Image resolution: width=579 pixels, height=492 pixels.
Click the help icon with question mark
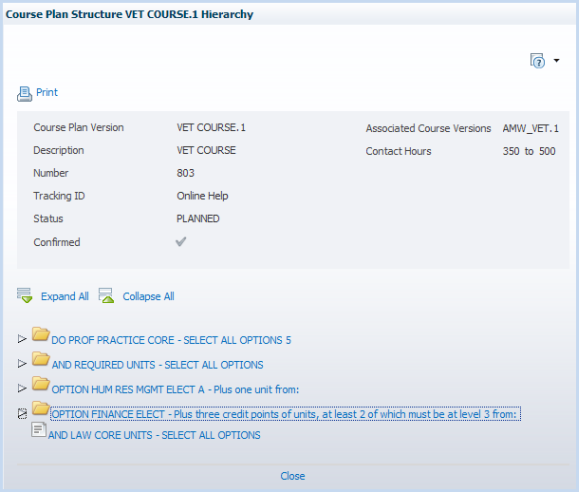tap(537, 61)
